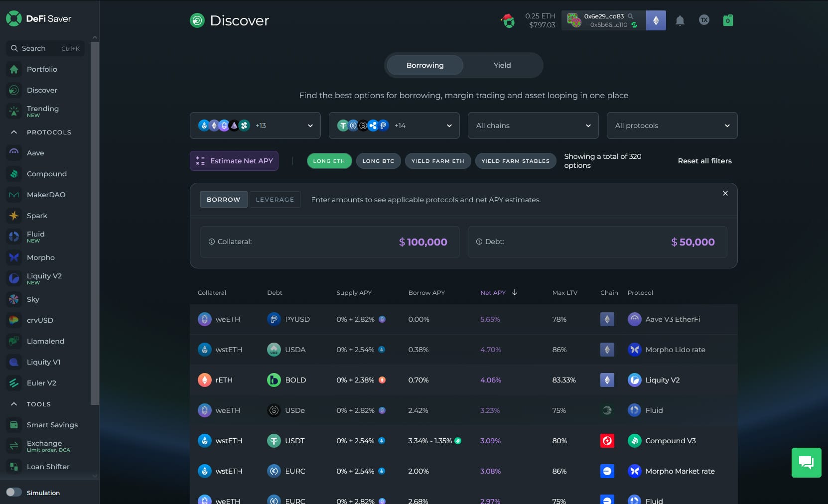Open the All chains dropdown
828x504 pixels.
click(x=533, y=126)
